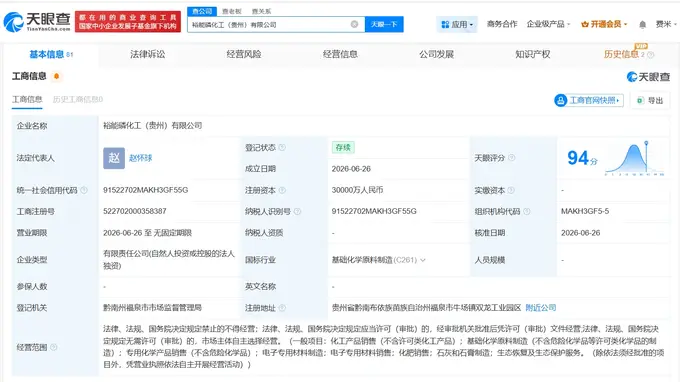Image resolution: width=680 pixels, height=382 pixels.
Task: Click the help icon next to 注册资本
Action: tap(282, 190)
